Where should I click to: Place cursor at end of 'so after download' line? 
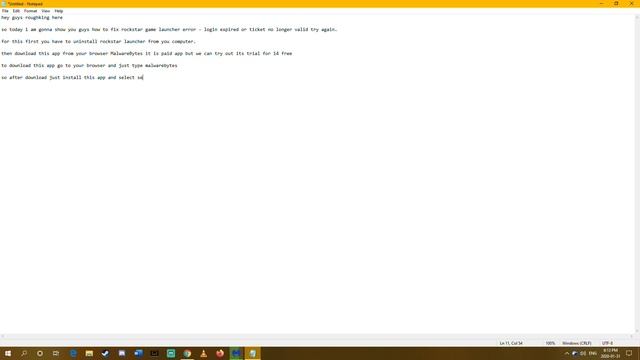pyautogui.click(x=143, y=77)
